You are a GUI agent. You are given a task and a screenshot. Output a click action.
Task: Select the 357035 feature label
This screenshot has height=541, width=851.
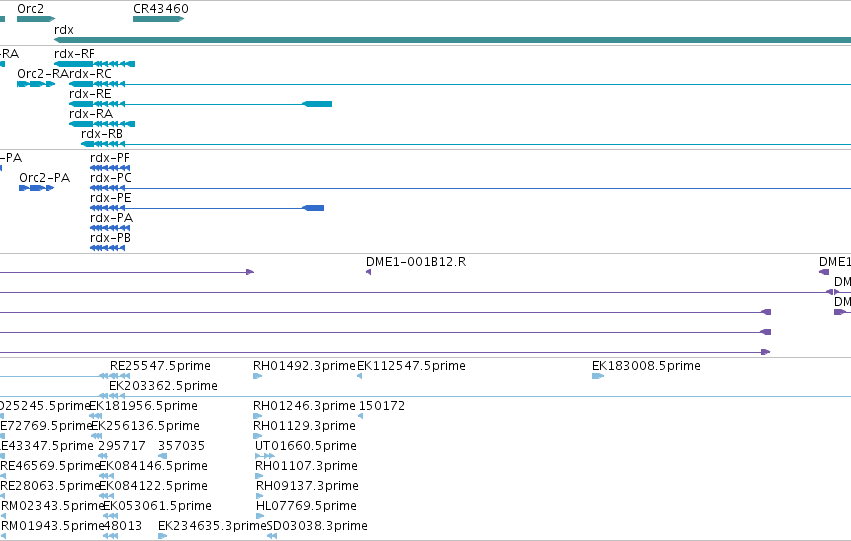(x=181, y=446)
